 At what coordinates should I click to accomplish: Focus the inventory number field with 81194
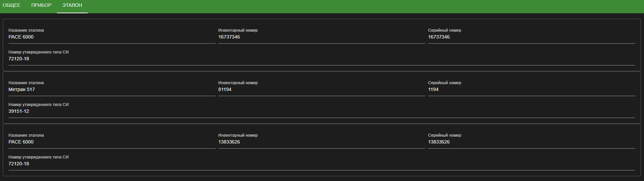coord(321,89)
